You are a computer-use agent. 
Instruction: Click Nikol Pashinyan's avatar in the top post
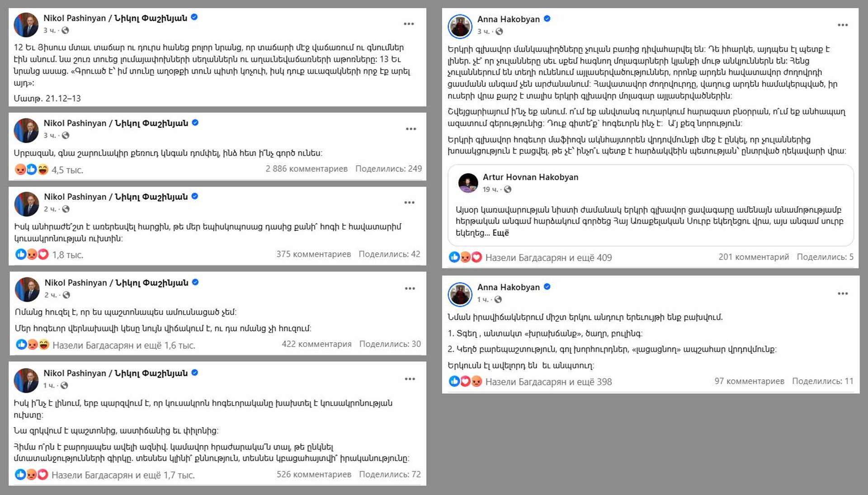click(26, 24)
